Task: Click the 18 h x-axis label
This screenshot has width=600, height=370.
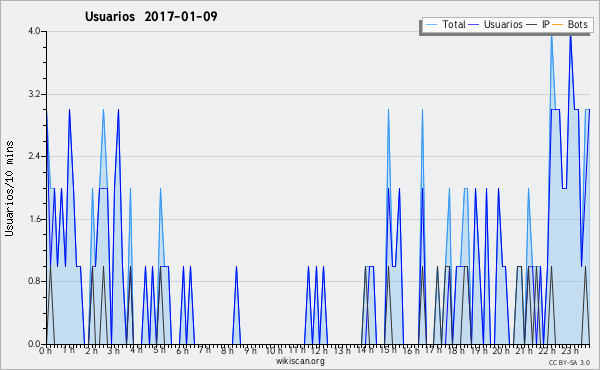Action: (456, 351)
